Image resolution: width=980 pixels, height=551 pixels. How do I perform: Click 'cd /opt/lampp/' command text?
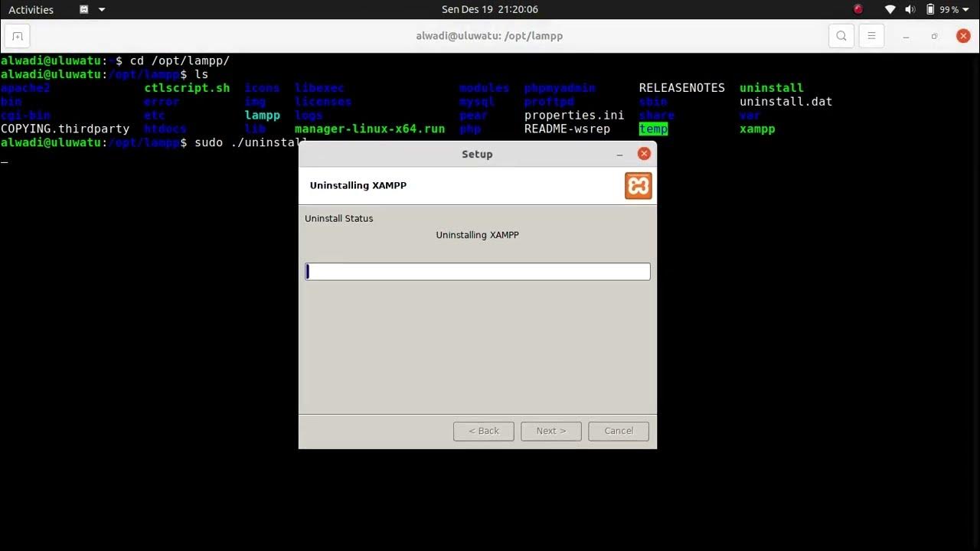180,60
